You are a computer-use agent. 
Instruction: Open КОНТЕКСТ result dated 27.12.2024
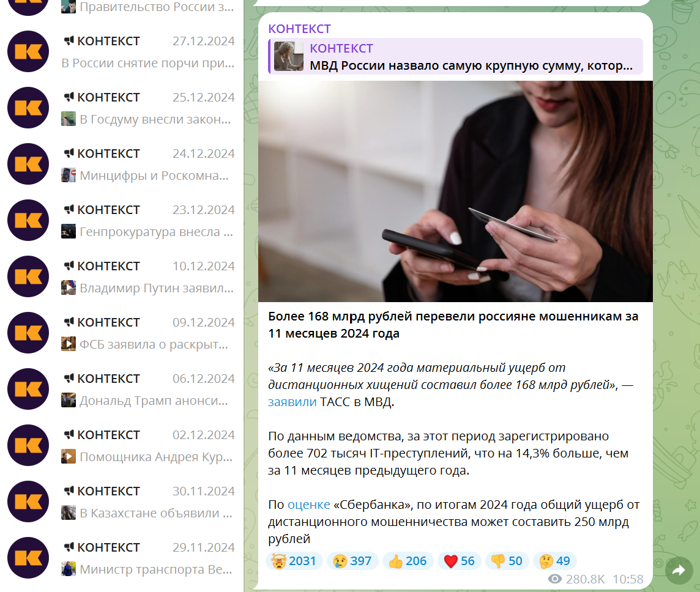121,51
